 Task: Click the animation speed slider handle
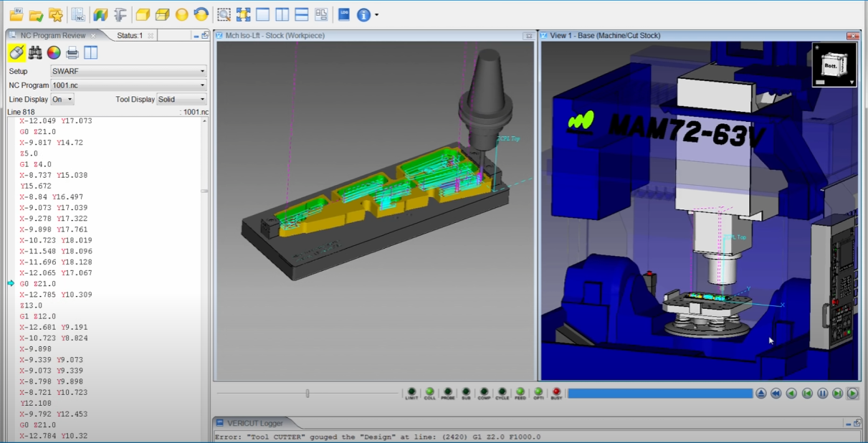click(307, 394)
